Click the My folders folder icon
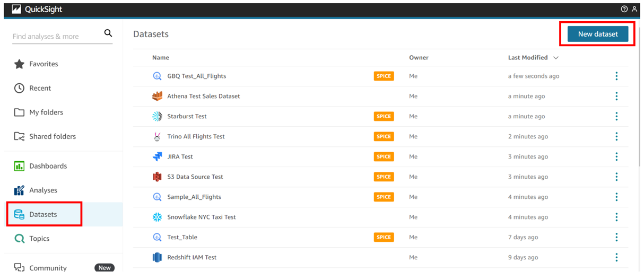This screenshot has width=644, height=280. [x=19, y=112]
